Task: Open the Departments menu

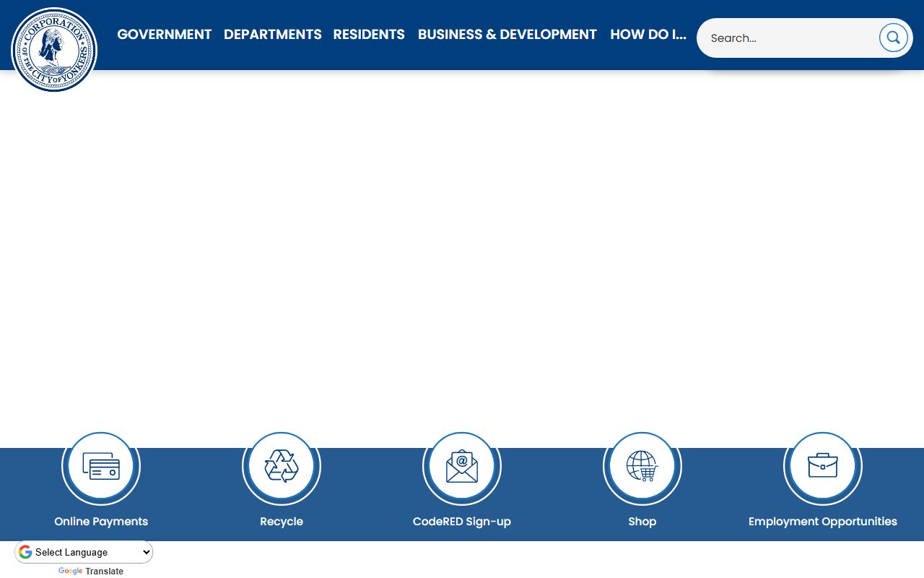Action: tap(272, 35)
